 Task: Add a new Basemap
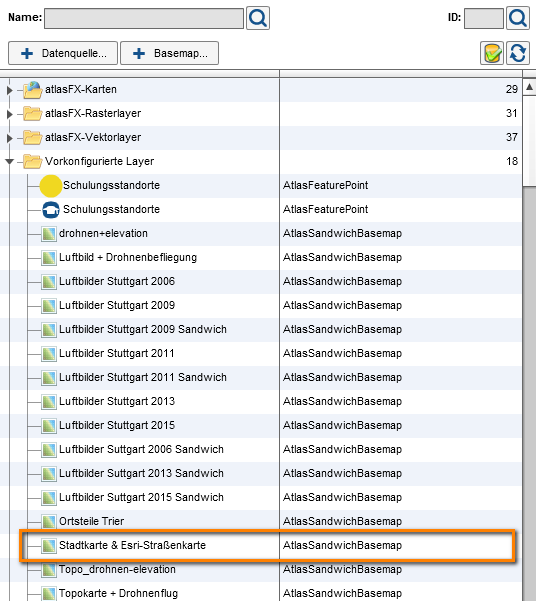tap(169, 53)
